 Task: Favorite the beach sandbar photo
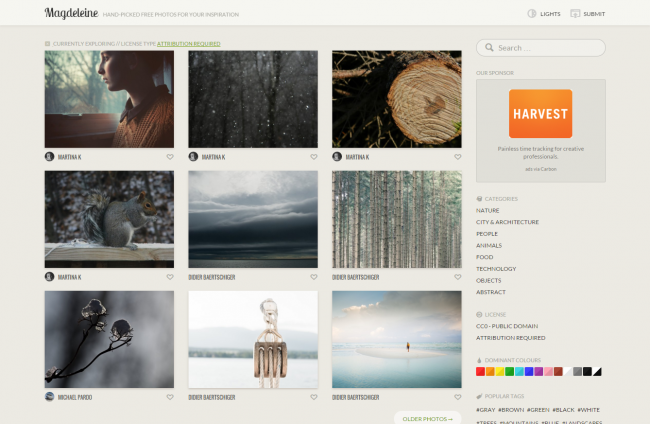(x=458, y=397)
